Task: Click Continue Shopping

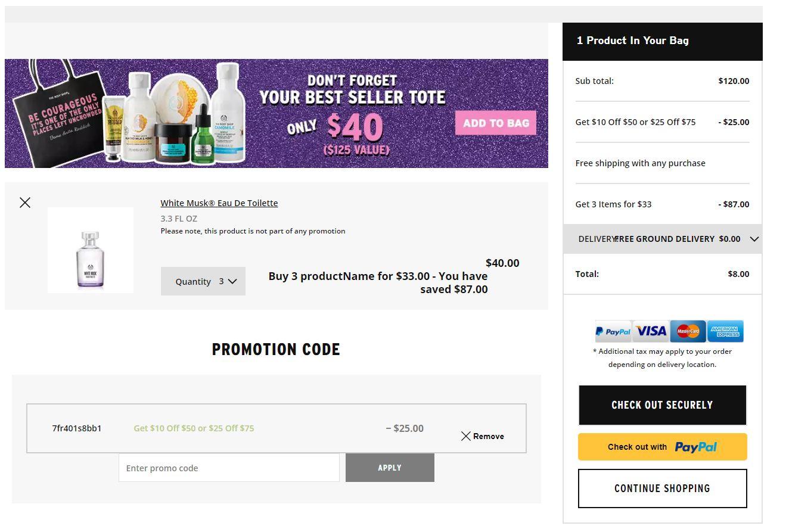Action: click(x=662, y=488)
